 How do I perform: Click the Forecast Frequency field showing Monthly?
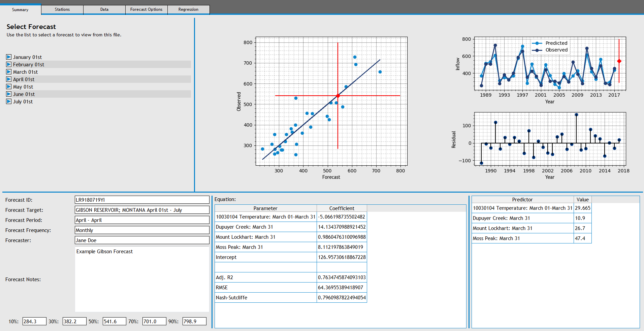[142, 230]
